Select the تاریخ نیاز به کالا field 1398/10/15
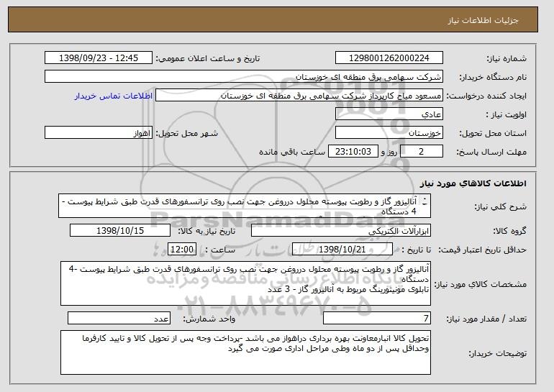Screen dimensions: 554x392 point(120,231)
